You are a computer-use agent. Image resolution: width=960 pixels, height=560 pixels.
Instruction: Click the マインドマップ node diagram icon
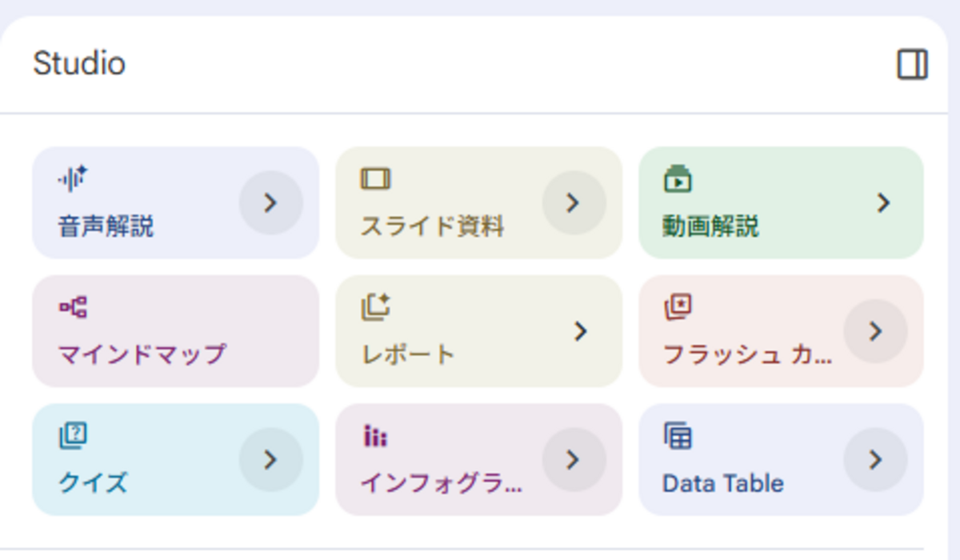(x=72, y=306)
